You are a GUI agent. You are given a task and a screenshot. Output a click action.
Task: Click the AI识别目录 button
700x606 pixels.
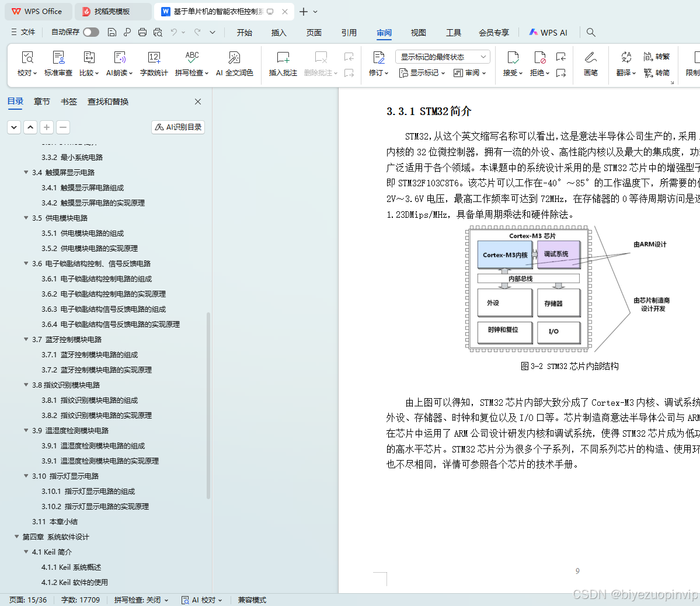click(x=177, y=127)
